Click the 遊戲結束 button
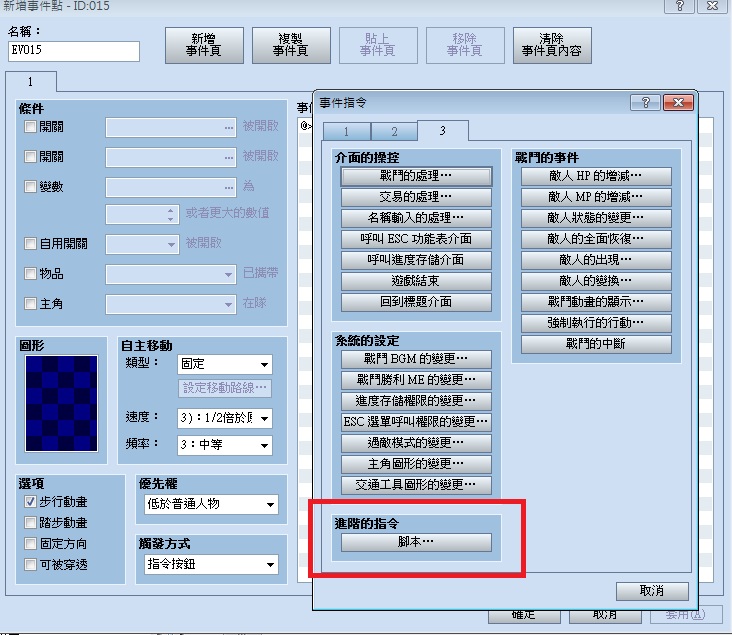This screenshot has height=635, width=732. click(x=416, y=281)
